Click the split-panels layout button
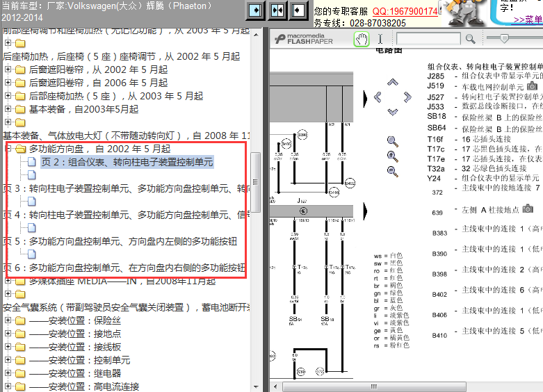Viewport: 543px width, 392px height. [277, 10]
